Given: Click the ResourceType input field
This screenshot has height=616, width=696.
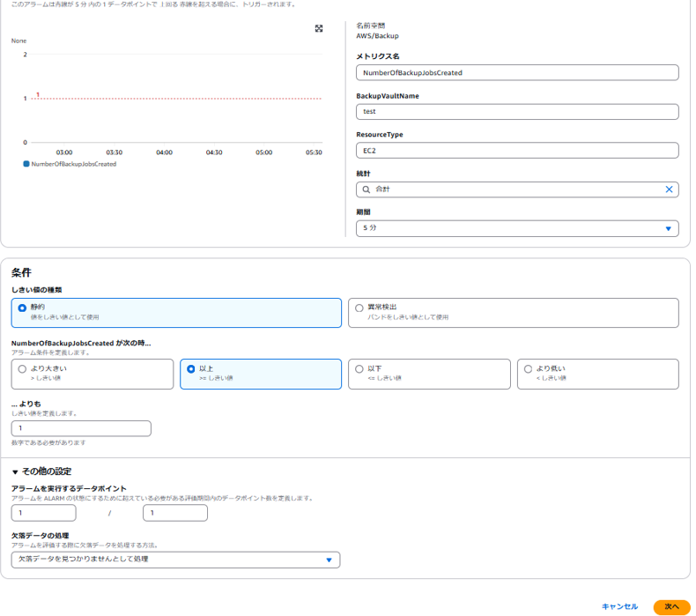Looking at the screenshot, I should pyautogui.click(x=517, y=151).
